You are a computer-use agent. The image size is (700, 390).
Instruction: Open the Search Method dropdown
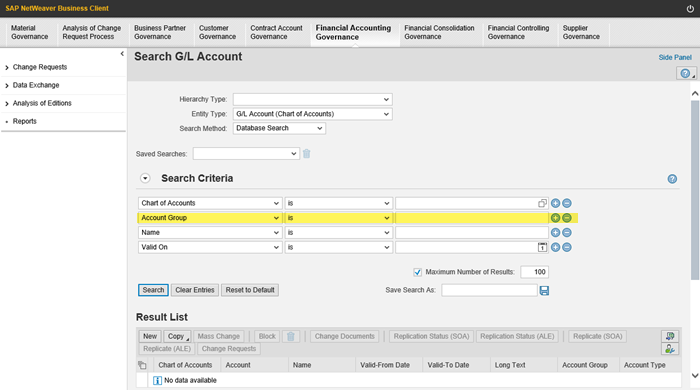[x=320, y=129]
